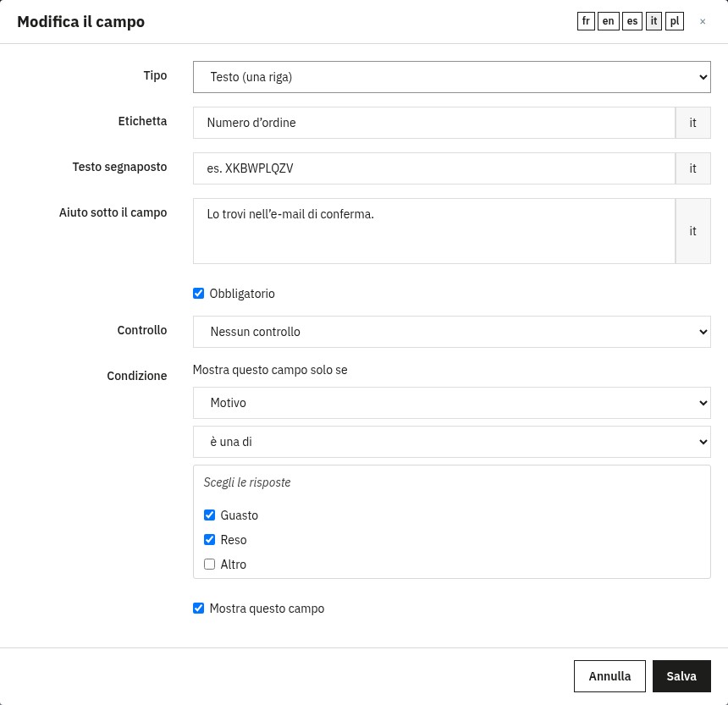Click the Testo segnaposto input field
This screenshot has height=705, width=728.
pos(434,168)
